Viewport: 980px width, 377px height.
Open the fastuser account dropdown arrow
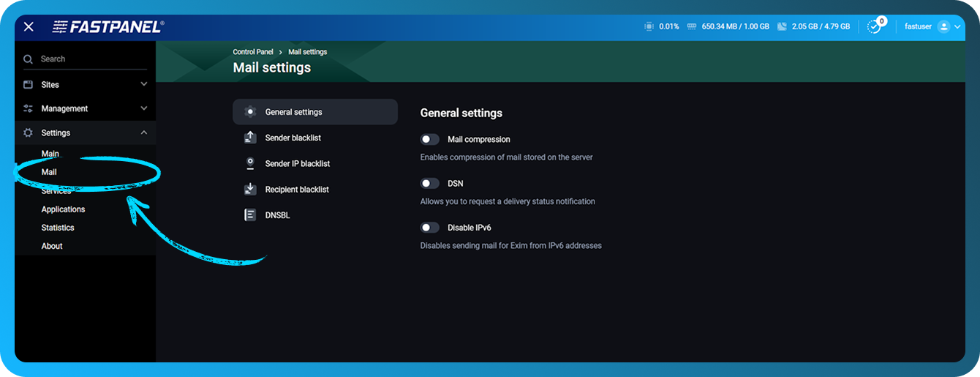click(x=957, y=27)
